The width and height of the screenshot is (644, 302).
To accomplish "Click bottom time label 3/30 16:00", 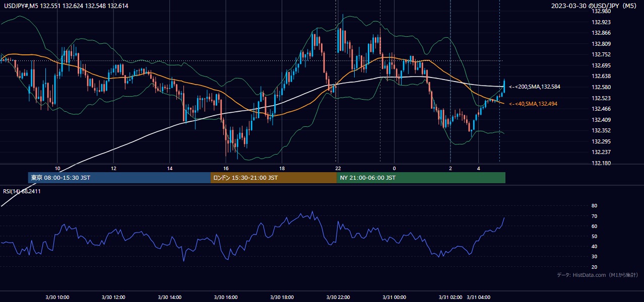I will (x=226, y=297).
